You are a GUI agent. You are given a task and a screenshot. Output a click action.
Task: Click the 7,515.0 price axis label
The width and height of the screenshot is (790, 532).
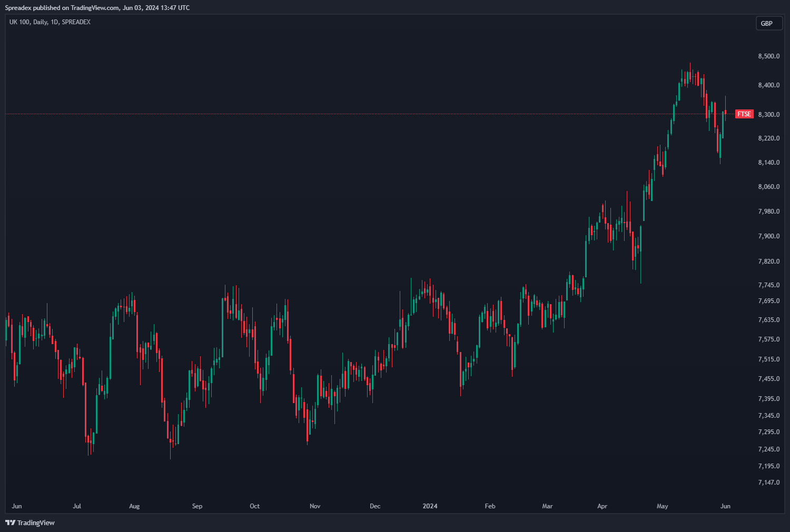click(769, 359)
